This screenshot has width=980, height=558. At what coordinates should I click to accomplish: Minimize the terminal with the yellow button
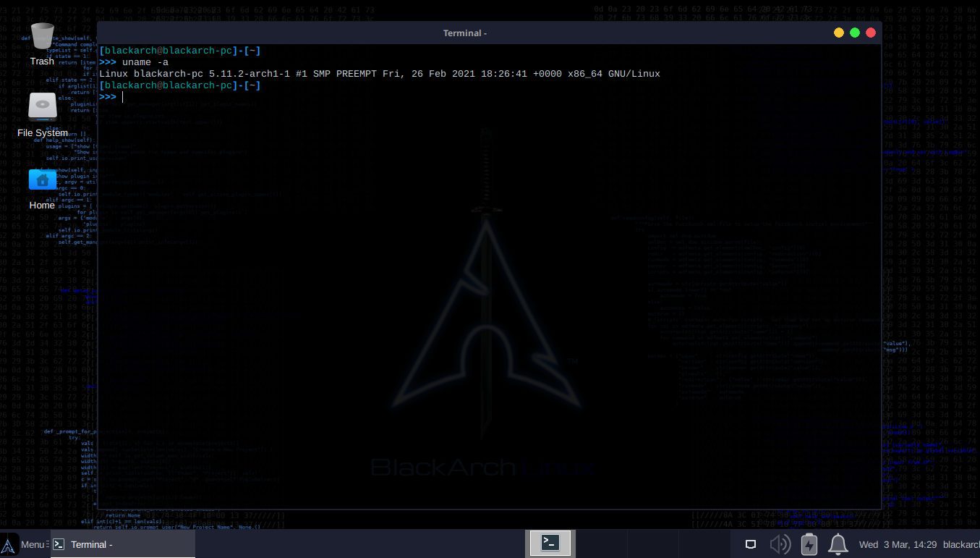tap(839, 33)
